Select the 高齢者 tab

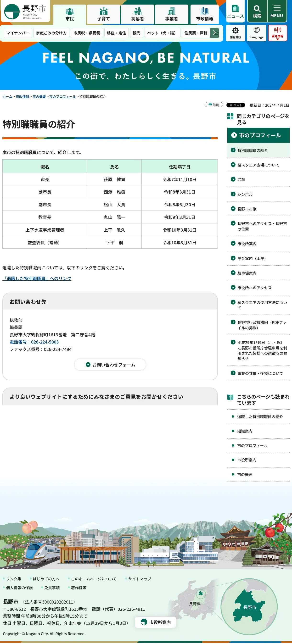tap(138, 15)
